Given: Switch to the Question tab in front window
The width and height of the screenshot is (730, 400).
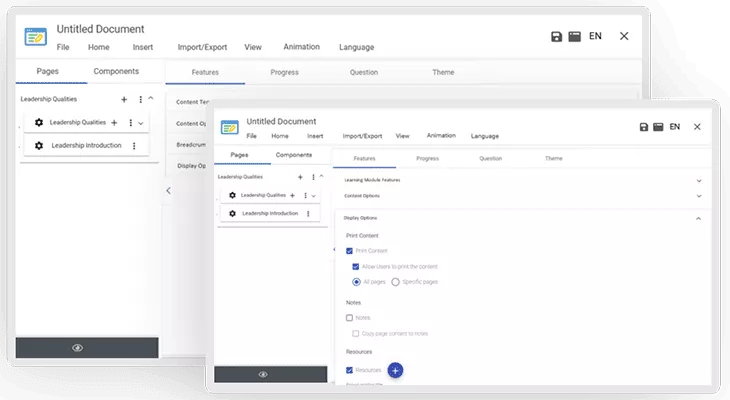Looking at the screenshot, I should coord(491,158).
